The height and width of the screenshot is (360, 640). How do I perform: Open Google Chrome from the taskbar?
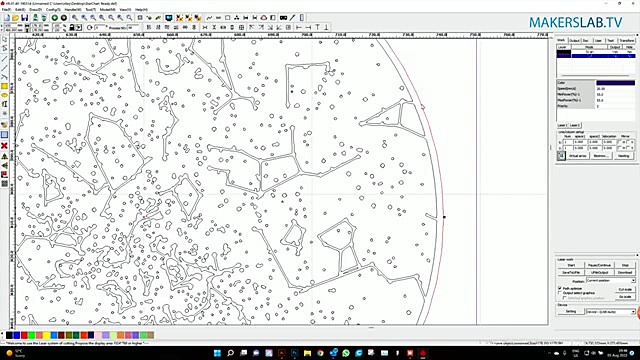point(320,353)
